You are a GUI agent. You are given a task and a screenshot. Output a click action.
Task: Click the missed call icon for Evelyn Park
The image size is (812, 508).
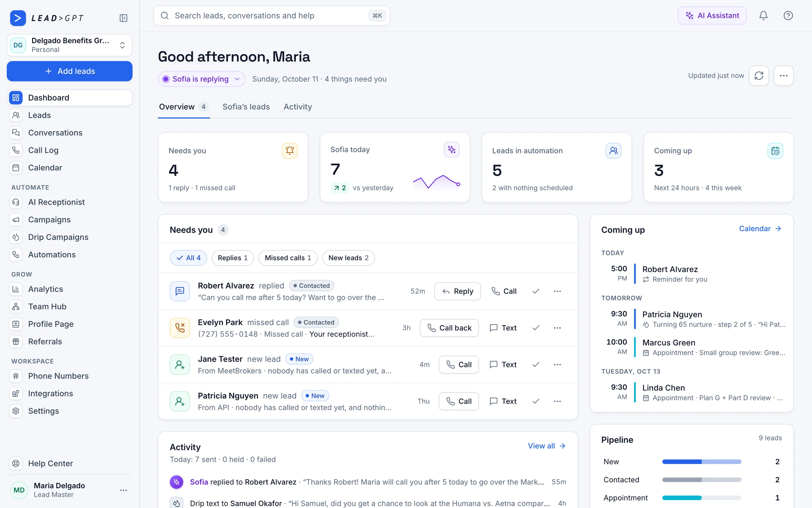tap(180, 328)
